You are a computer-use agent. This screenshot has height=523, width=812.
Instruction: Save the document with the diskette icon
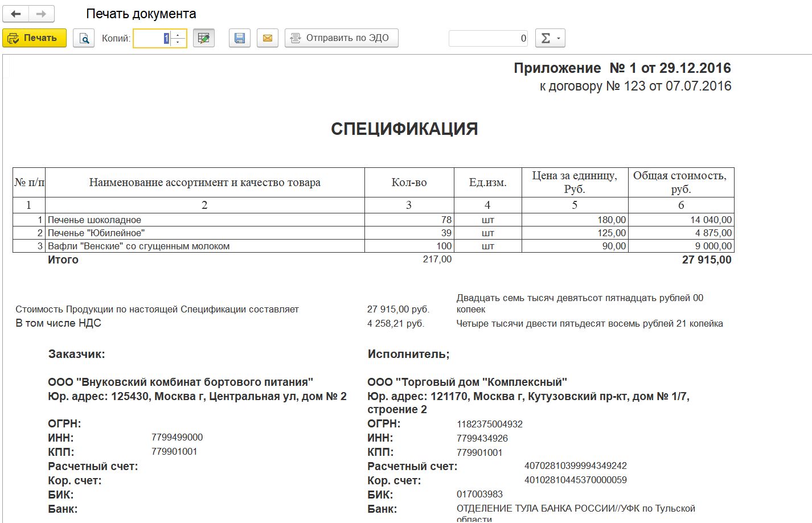pos(240,38)
